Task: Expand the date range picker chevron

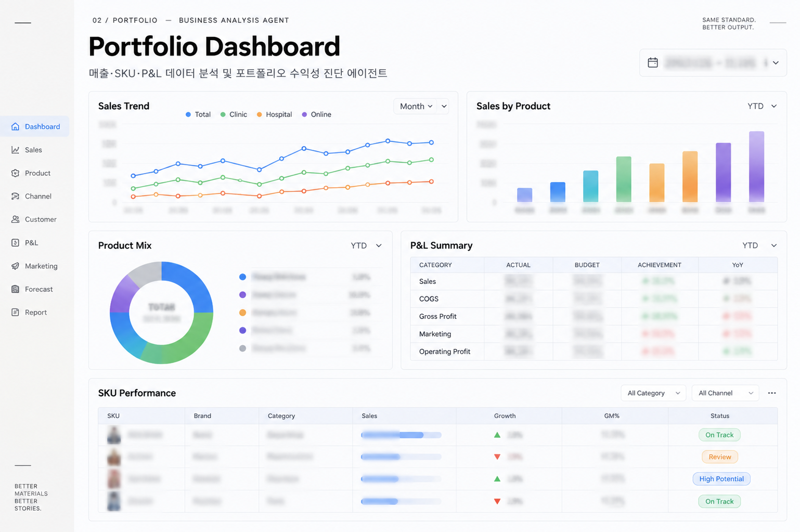Action: tap(776, 63)
